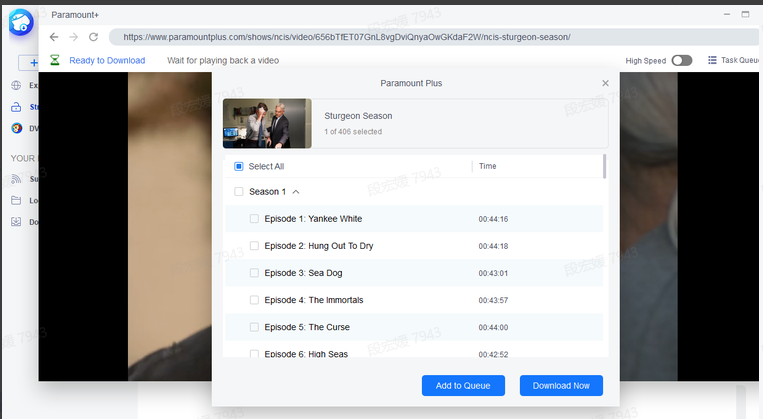Check Episode 6: High Seas
Viewport: 763px width, 419px height.
[x=254, y=354]
